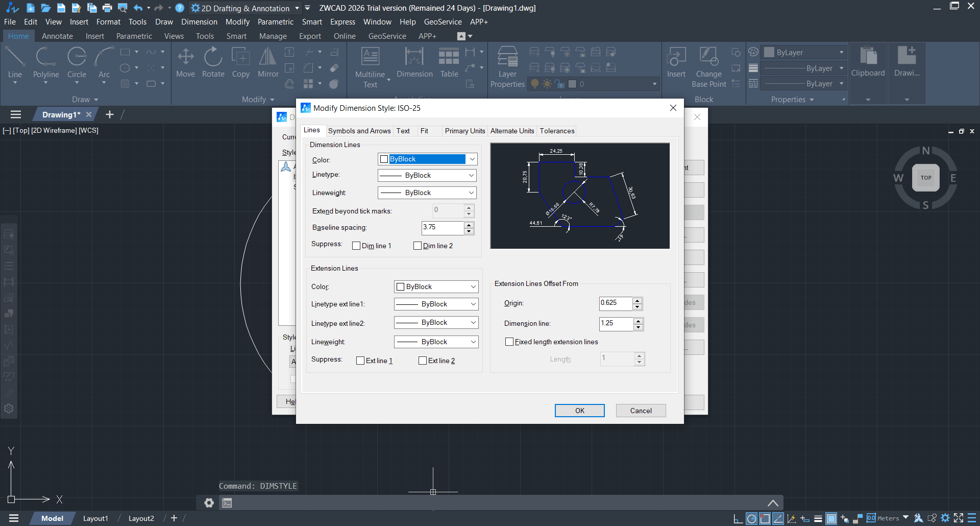Click Dimension Lines ByBlock color swatch

384,159
